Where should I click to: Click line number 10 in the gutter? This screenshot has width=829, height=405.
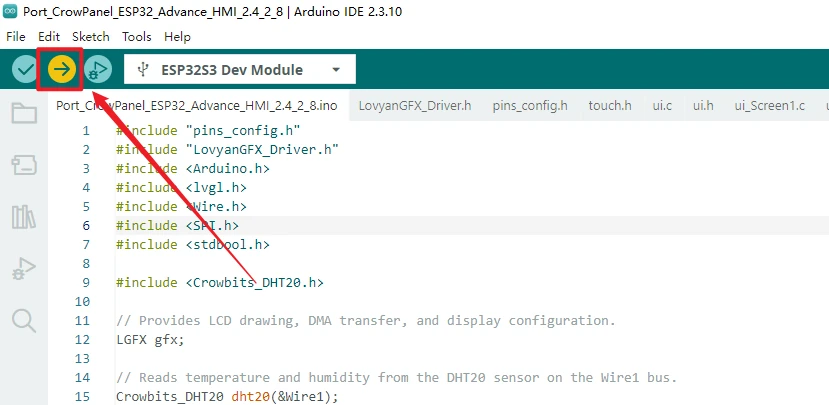(82, 301)
